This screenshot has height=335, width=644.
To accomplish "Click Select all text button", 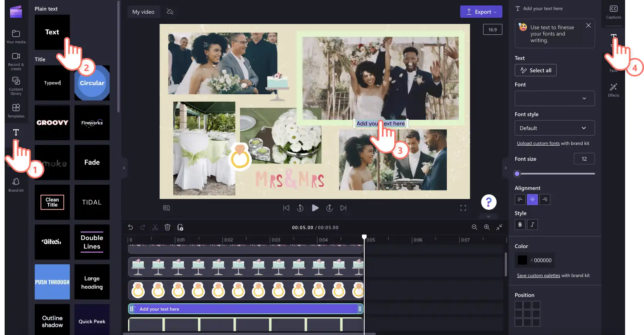I will point(536,70).
